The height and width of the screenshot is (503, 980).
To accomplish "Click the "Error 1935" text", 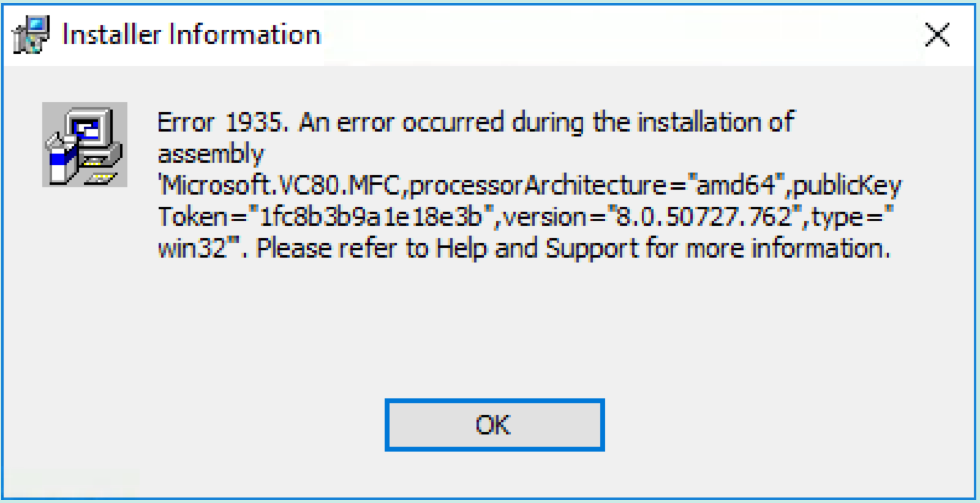I will (222, 122).
